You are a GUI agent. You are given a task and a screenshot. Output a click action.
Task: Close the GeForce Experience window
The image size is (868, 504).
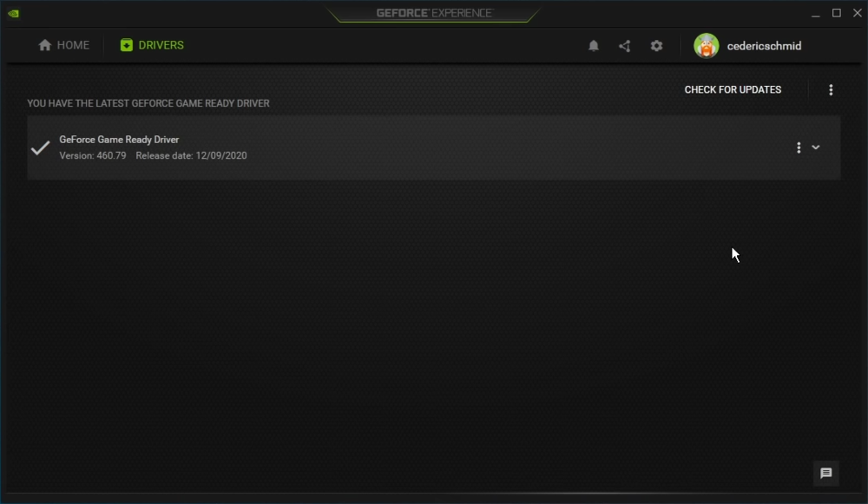pos(858,13)
